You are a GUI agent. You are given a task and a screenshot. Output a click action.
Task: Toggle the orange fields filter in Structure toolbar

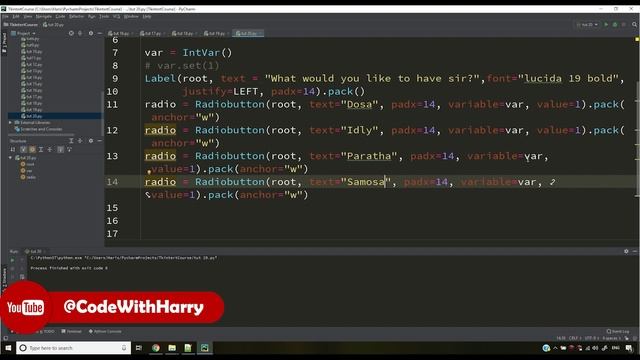tap(32, 150)
